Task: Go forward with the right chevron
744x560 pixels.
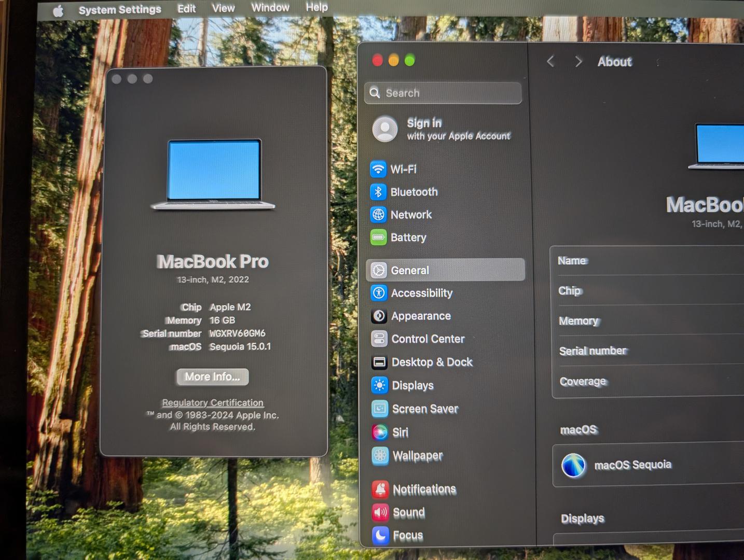Action: pos(578,62)
